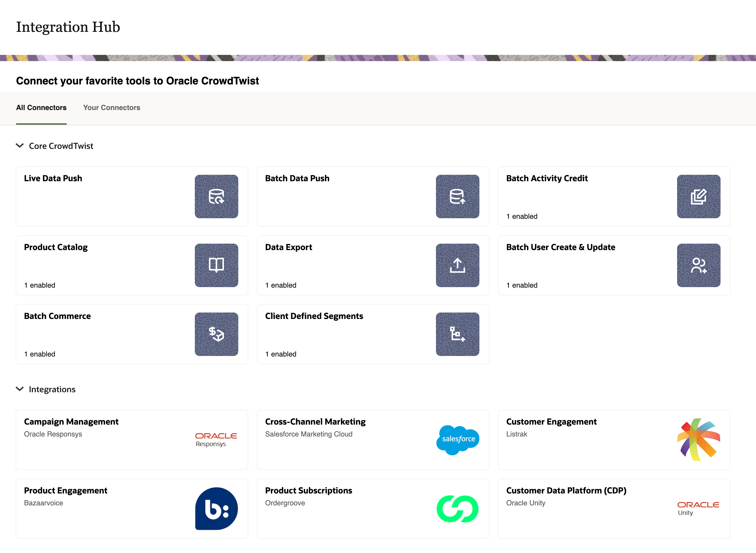Viewport: 756px width, 553px height.
Task: Click the Client Defined Segments hierarchy icon
Action: tap(457, 334)
